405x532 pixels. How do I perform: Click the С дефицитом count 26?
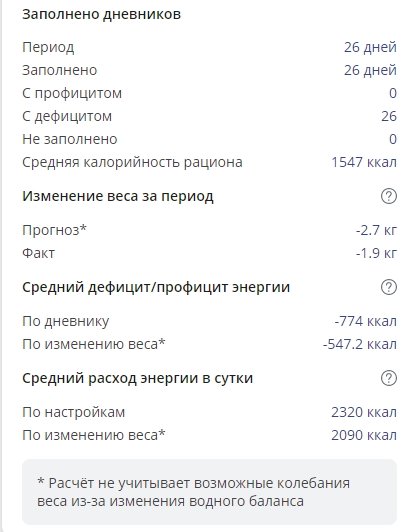point(389,116)
